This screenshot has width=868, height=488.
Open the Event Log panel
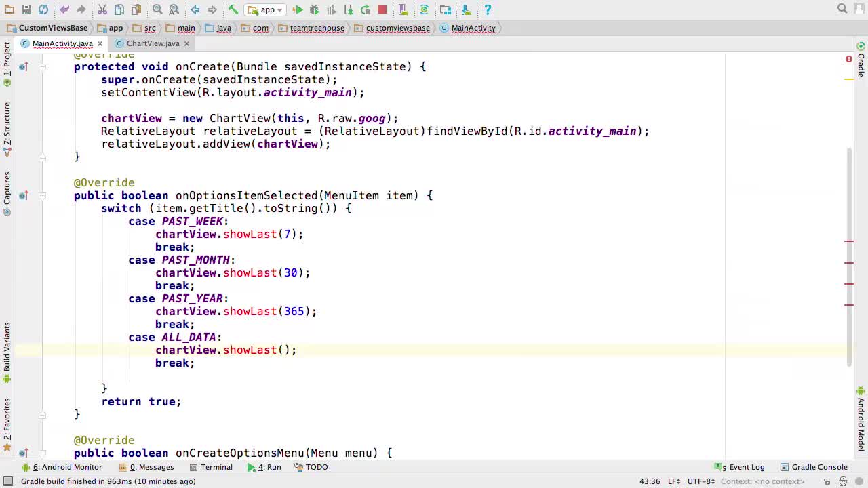[739, 467]
